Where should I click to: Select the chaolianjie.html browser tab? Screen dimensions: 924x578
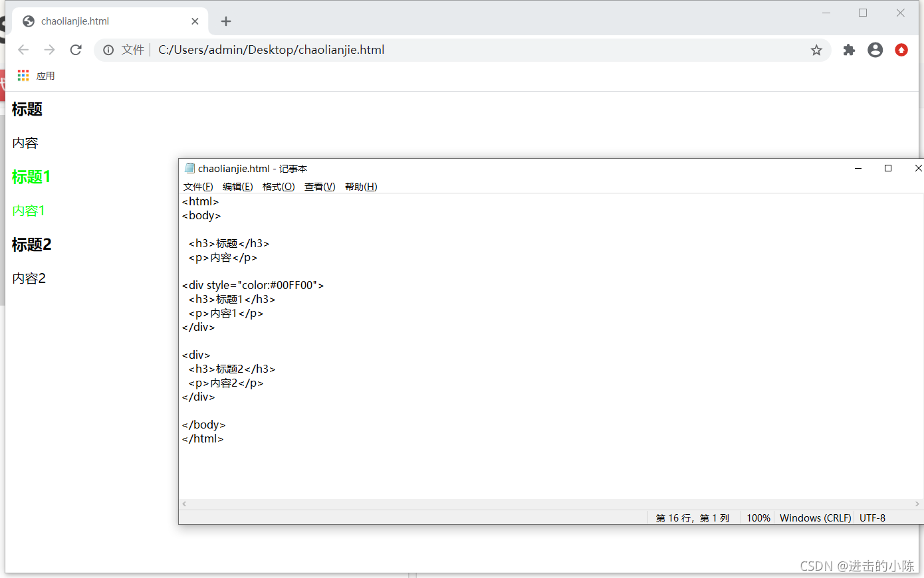pos(110,21)
